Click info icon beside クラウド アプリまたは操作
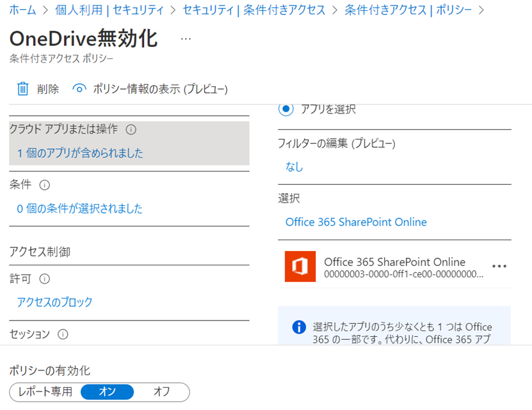 coord(131,130)
